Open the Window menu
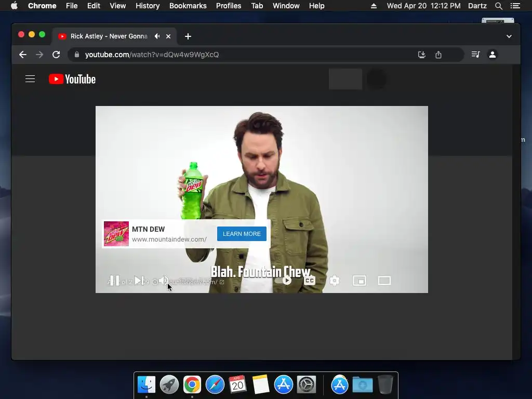 (286, 6)
